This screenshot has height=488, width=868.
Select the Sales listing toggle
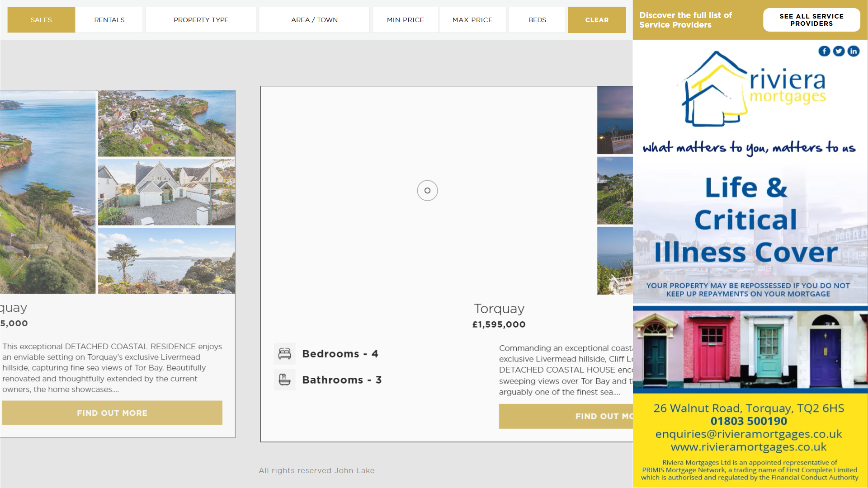(41, 20)
